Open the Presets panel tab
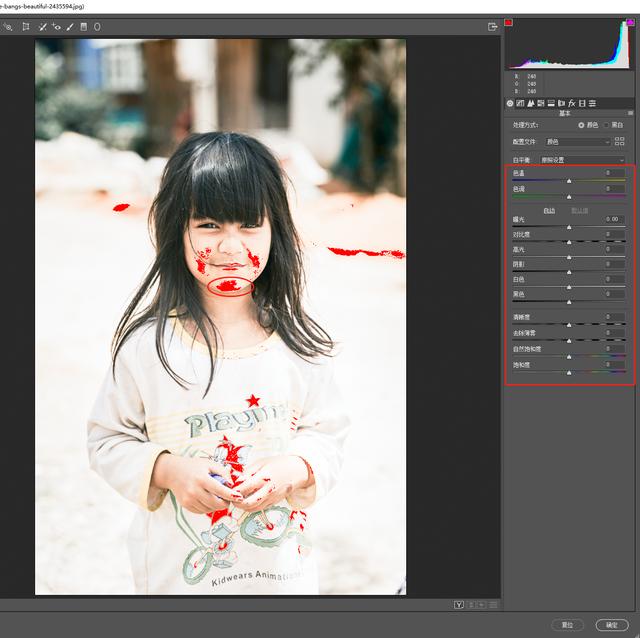This screenshot has height=638, width=640. click(x=592, y=103)
